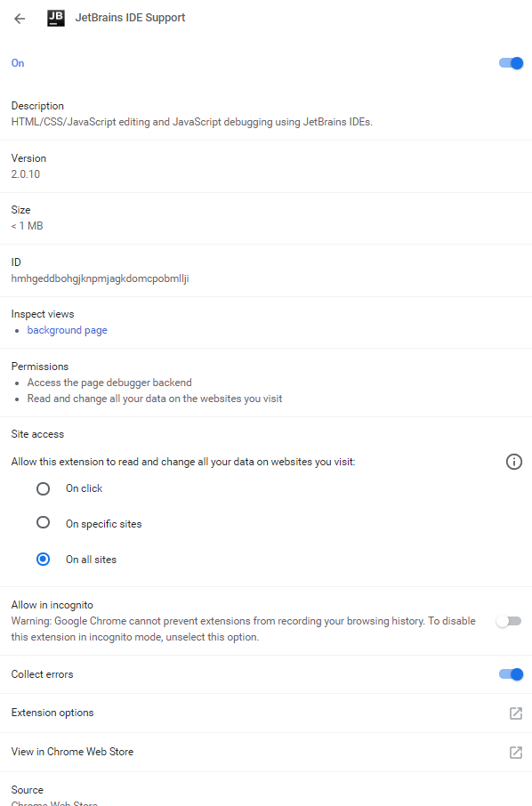The width and height of the screenshot is (532, 806).
Task: Click the Collect errors label
Action: point(42,674)
